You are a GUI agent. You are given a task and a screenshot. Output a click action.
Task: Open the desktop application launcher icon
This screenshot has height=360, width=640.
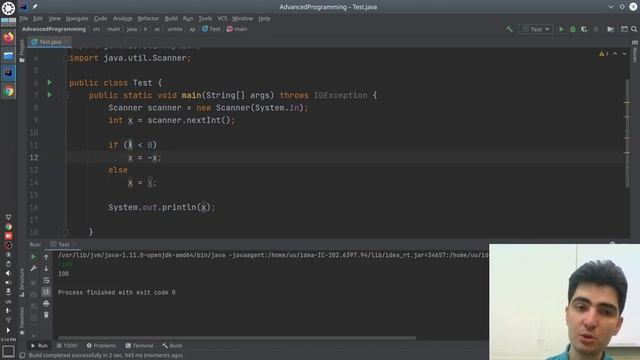(x=8, y=8)
